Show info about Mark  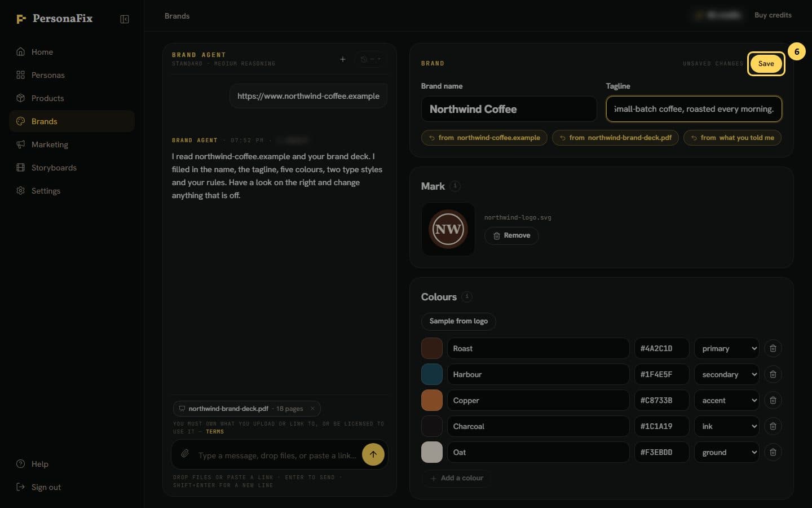pyautogui.click(x=456, y=186)
